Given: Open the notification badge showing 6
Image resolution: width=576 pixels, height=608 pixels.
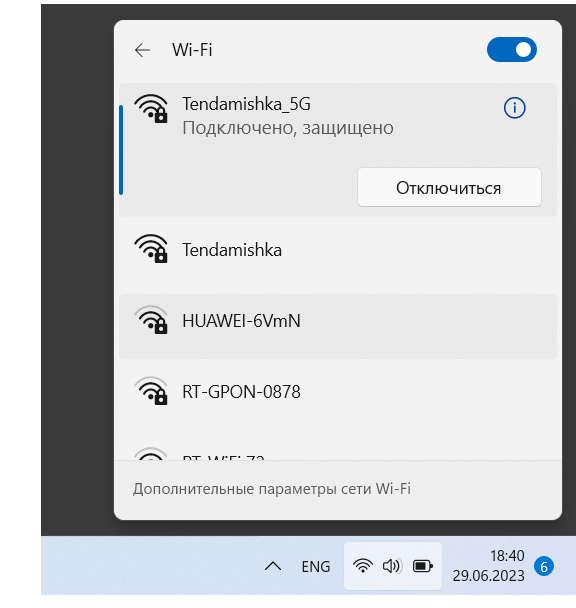Looking at the screenshot, I should pyautogui.click(x=544, y=567).
